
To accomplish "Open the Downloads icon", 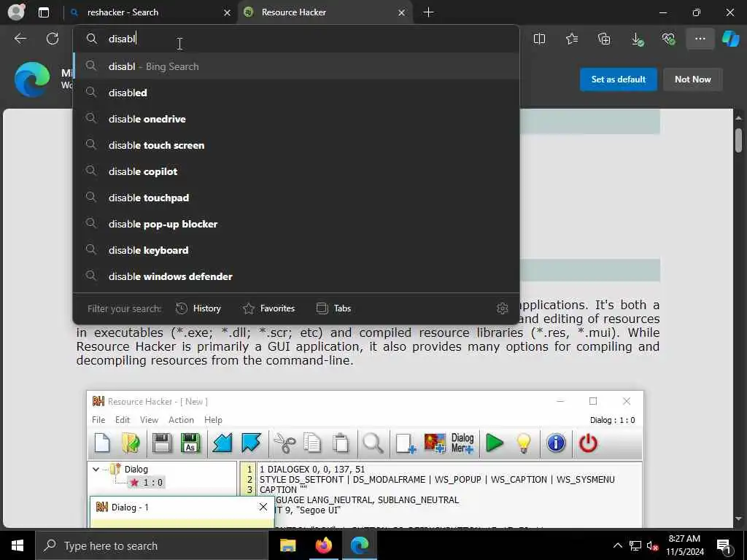I will coord(637,39).
